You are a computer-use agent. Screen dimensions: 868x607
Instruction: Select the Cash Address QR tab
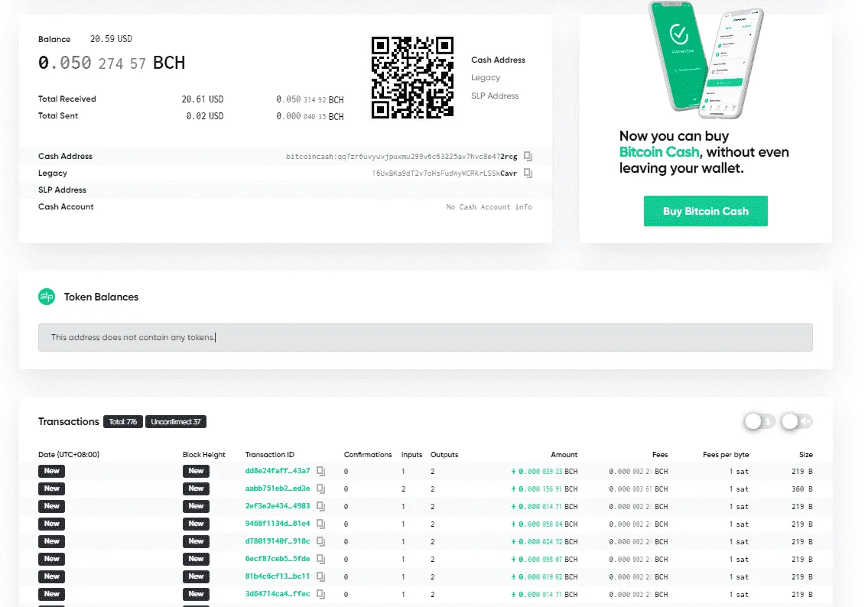pyautogui.click(x=498, y=60)
